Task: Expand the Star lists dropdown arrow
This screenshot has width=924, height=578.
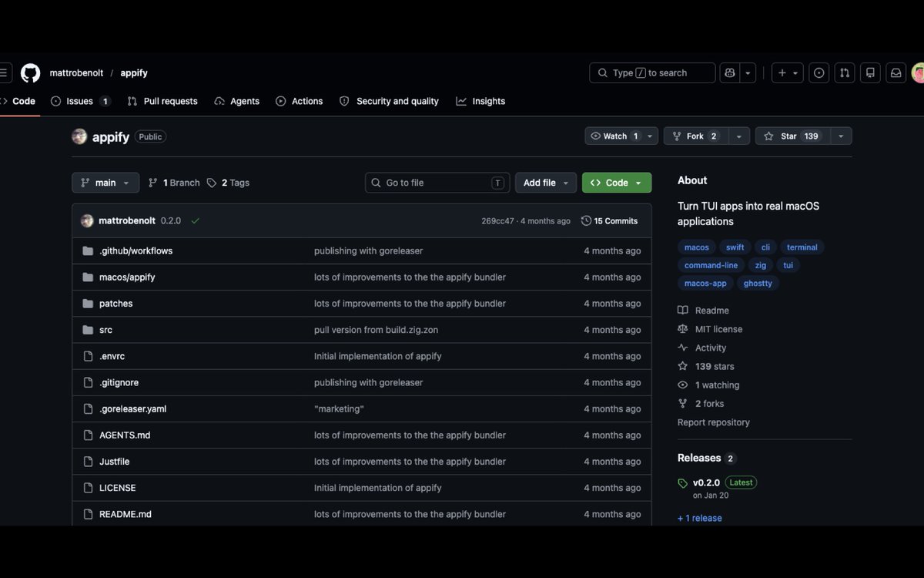Action: click(x=841, y=136)
